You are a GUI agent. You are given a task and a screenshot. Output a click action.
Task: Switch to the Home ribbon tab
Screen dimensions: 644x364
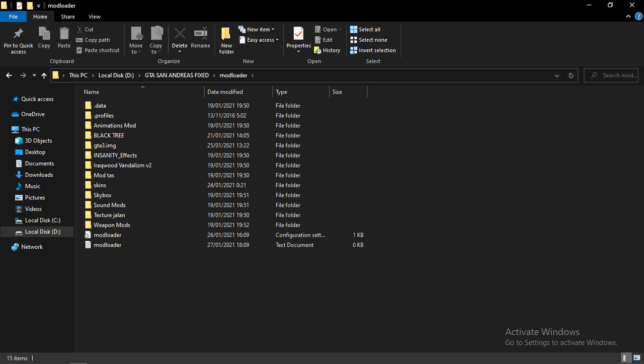(40, 17)
